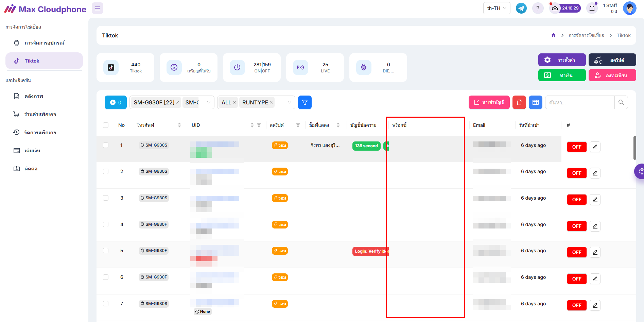The height and width of the screenshot is (322, 644).
Task: Open the contact sidebar item
Action: coord(44,169)
